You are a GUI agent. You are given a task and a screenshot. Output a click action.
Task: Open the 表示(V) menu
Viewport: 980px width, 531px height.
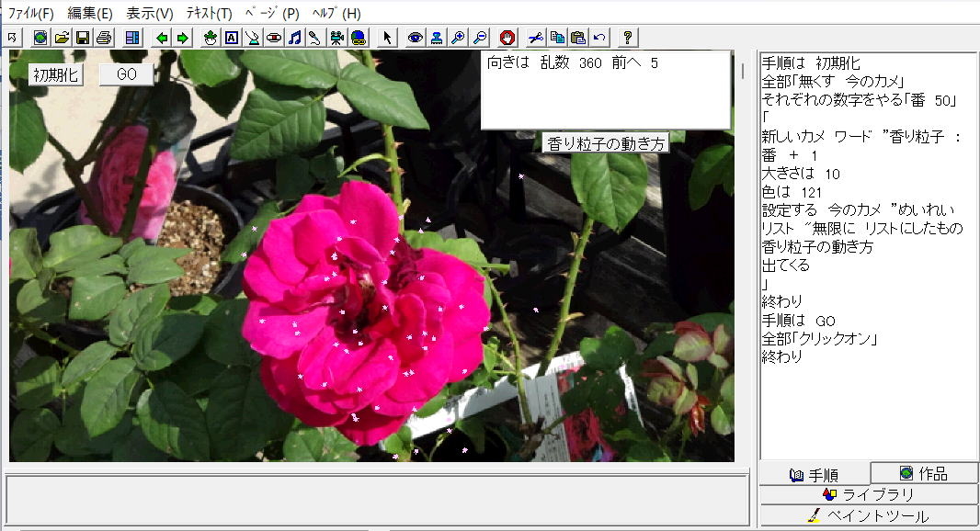(149, 13)
